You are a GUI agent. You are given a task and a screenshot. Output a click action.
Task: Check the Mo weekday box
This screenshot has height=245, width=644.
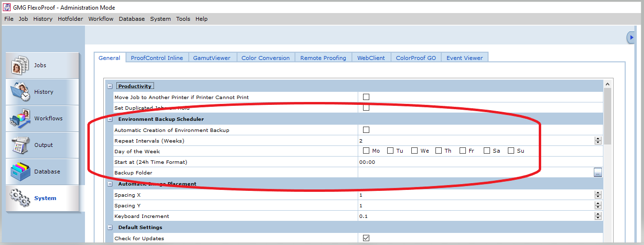coord(366,151)
